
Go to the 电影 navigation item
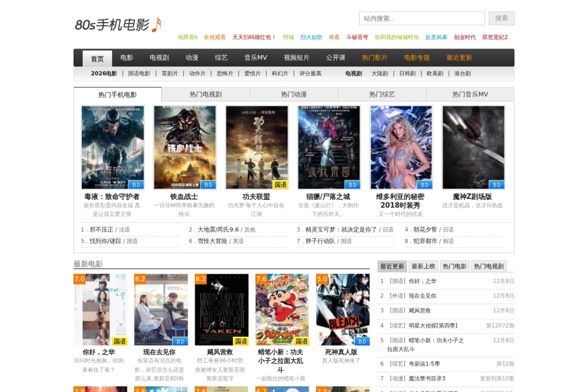click(x=126, y=58)
